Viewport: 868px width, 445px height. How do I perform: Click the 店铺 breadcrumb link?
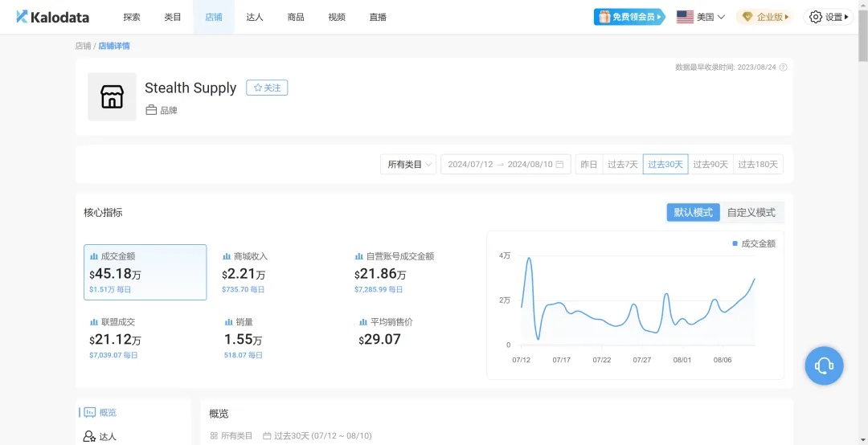pos(83,46)
